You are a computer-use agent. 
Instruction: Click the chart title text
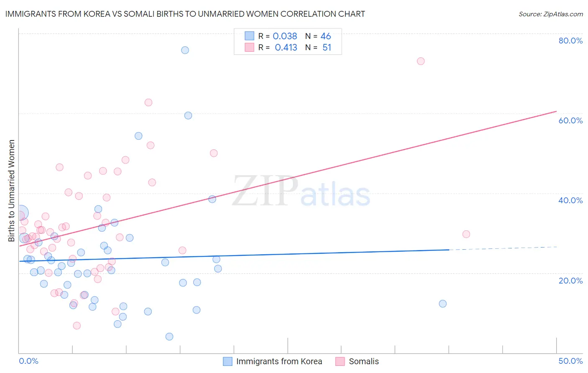185,14
